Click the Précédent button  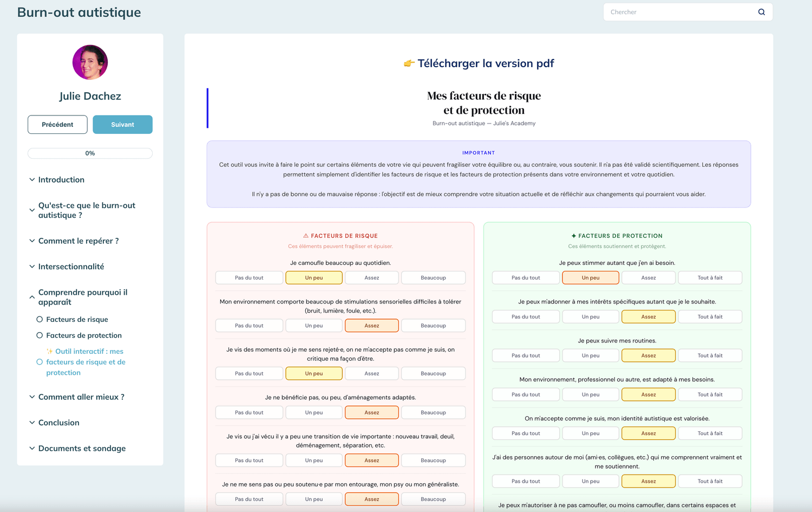pos(57,125)
